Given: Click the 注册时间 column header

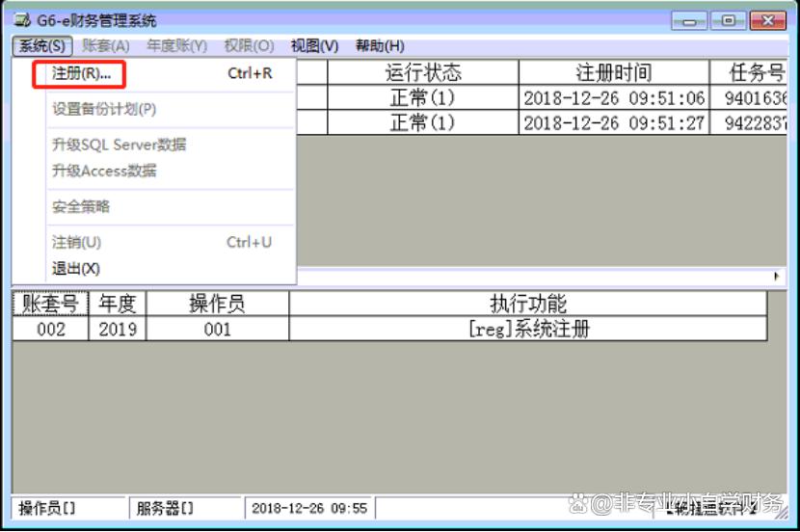Looking at the screenshot, I should coord(614,72).
